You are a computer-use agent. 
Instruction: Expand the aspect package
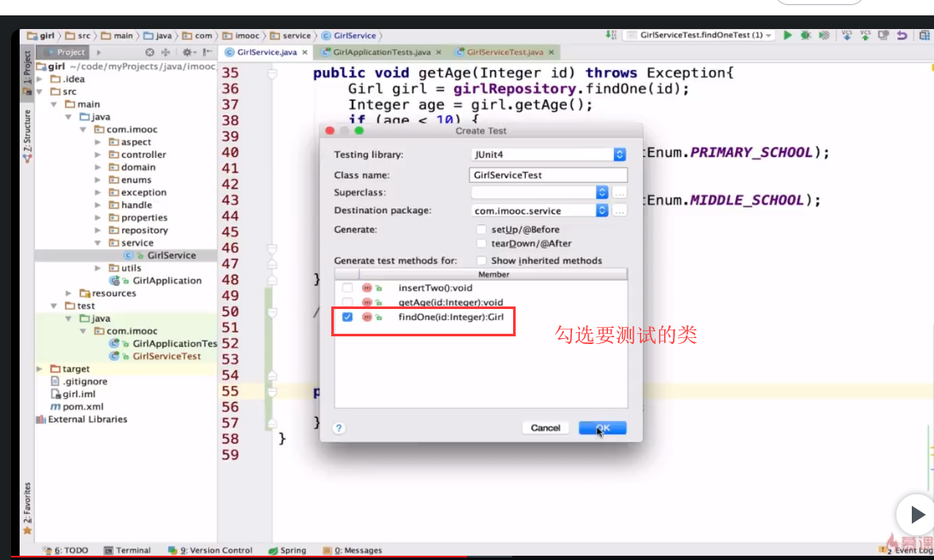pyautogui.click(x=97, y=142)
